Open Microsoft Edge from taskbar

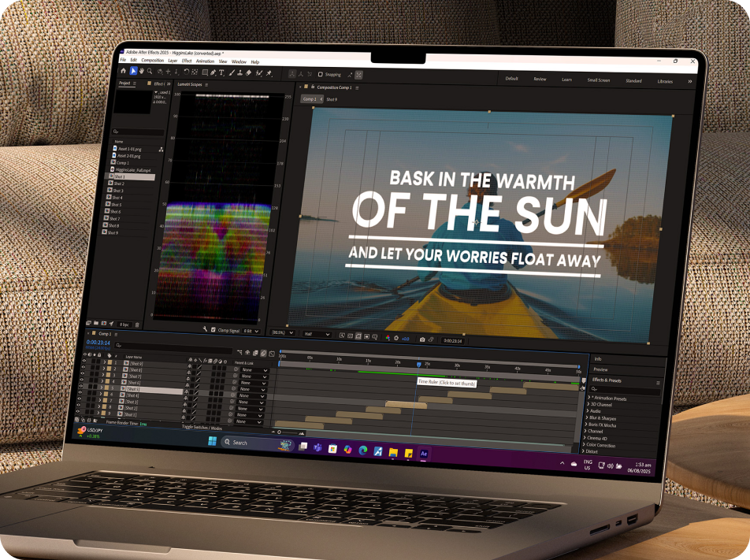(363, 451)
